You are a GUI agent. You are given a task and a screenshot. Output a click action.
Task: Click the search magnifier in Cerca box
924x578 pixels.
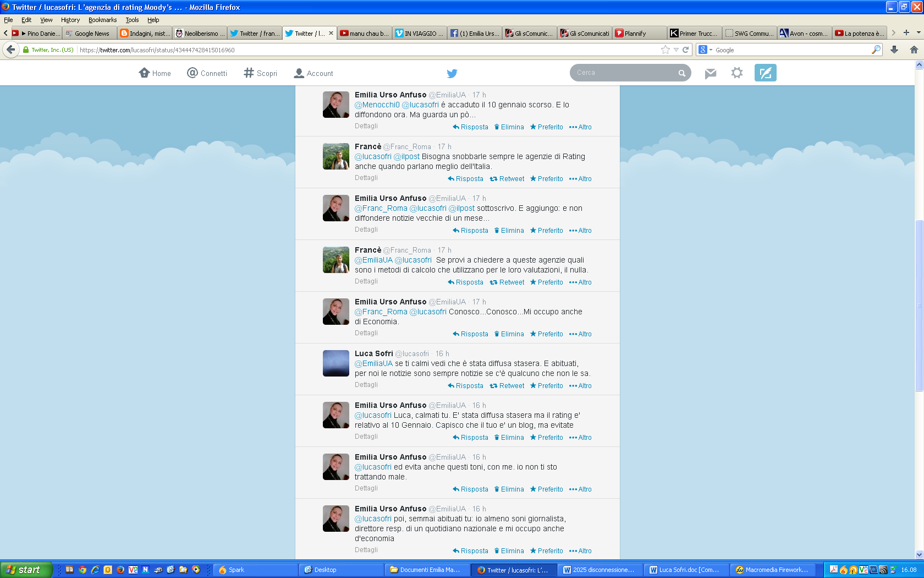682,73
